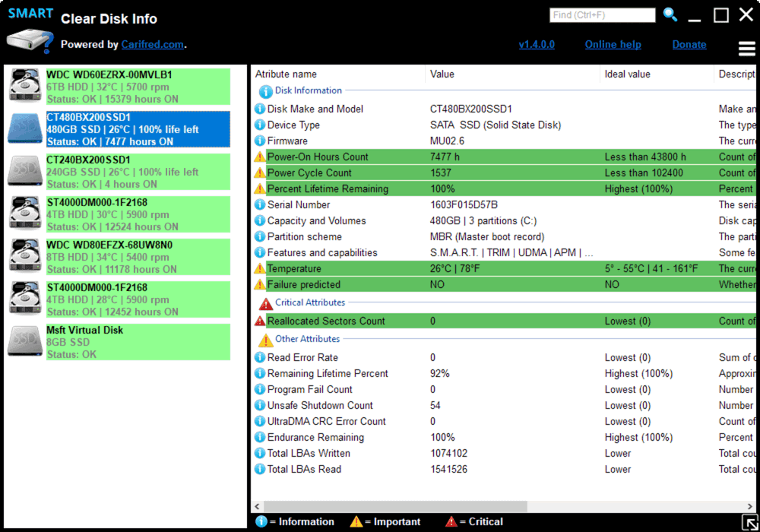Click the Clear Disk Info logo icon

[x=30, y=41]
